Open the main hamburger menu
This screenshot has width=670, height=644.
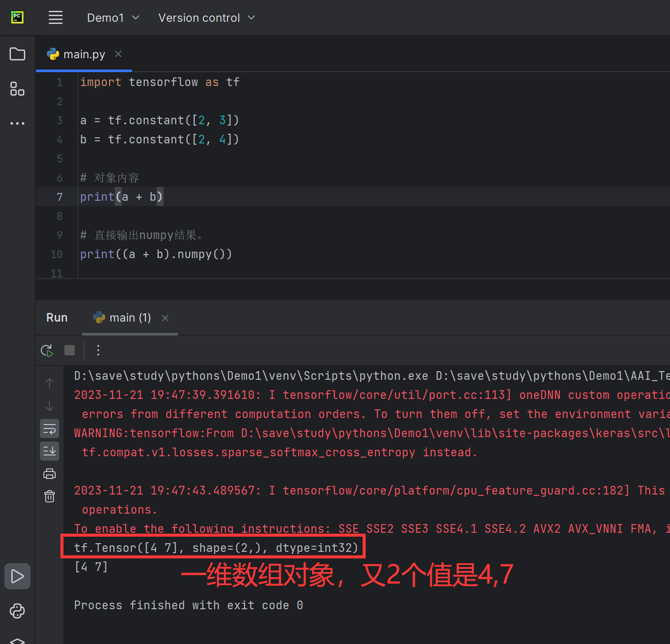pos(56,18)
